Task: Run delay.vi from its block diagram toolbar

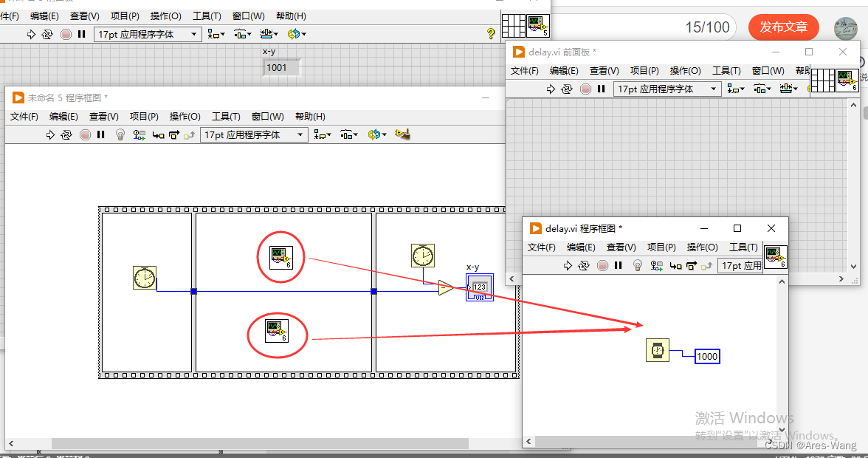Action: click(x=568, y=266)
